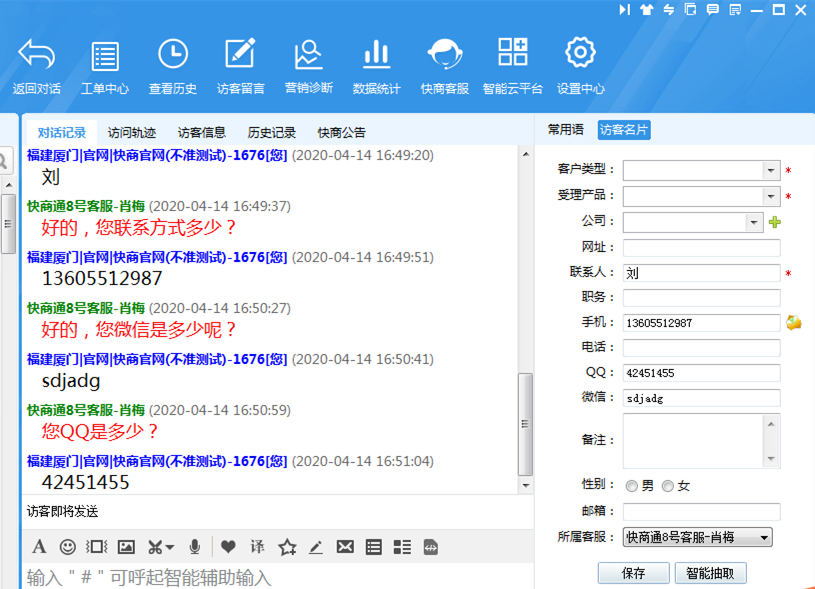Viewport: 815px width, 589px height.
Task: Select the 女 gender radio button
Action: (x=668, y=486)
